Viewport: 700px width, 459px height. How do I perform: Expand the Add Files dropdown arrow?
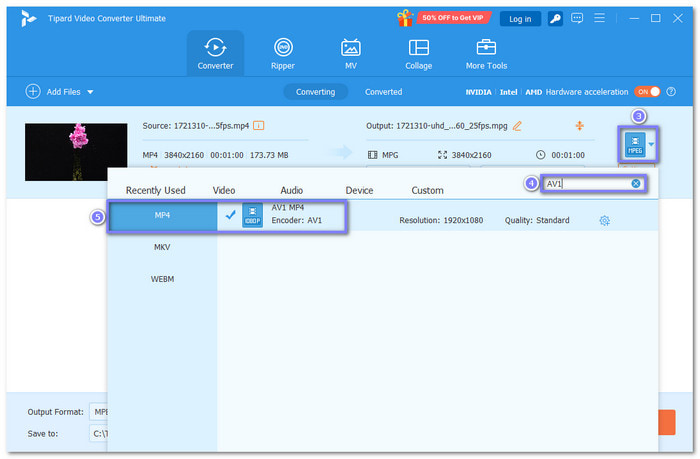pyautogui.click(x=90, y=92)
